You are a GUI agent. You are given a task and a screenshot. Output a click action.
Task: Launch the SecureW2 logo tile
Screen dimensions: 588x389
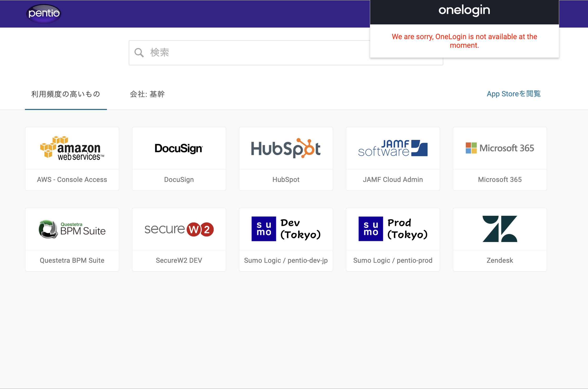[179, 229]
